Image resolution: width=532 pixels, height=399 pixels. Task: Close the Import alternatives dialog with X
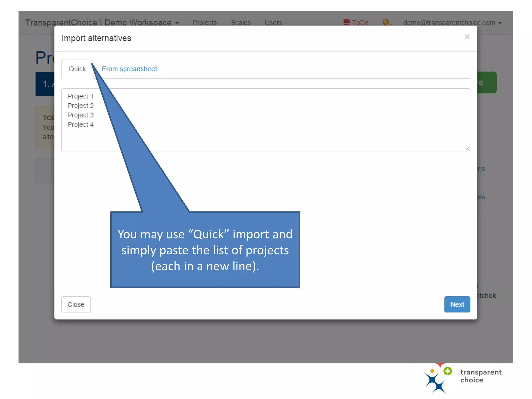(x=467, y=37)
